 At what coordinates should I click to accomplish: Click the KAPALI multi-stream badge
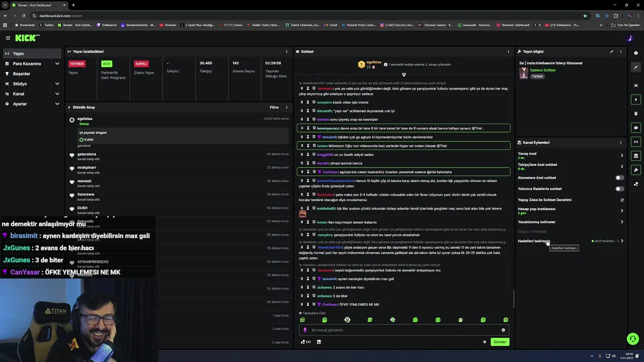(141, 64)
